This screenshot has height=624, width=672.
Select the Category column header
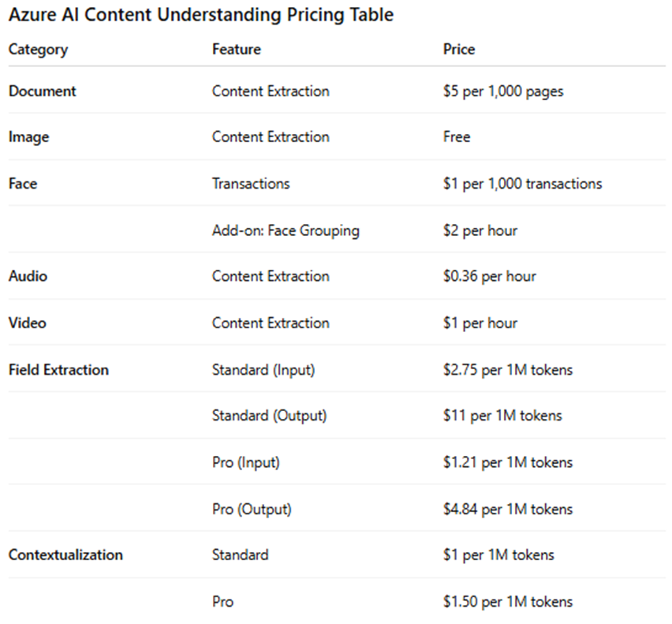click(38, 50)
